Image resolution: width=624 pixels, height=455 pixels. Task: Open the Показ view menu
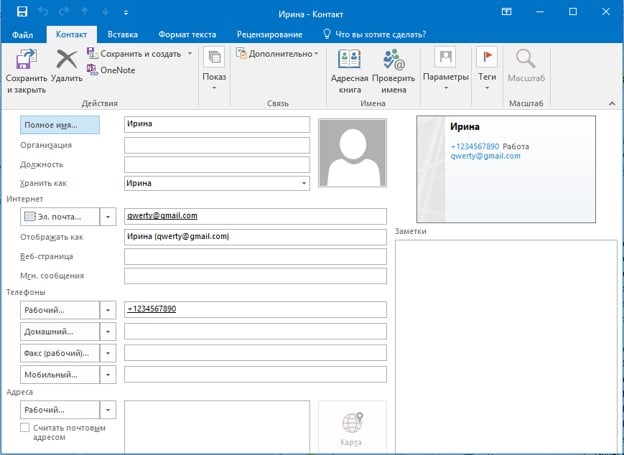click(214, 69)
